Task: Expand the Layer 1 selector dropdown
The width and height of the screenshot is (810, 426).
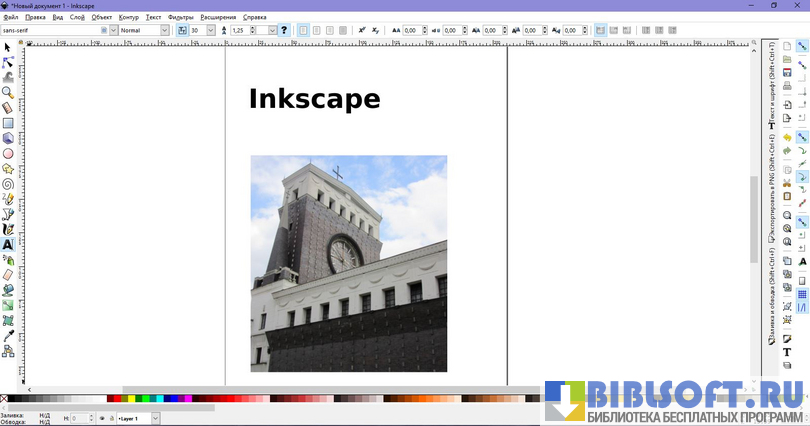Action: 155,418
